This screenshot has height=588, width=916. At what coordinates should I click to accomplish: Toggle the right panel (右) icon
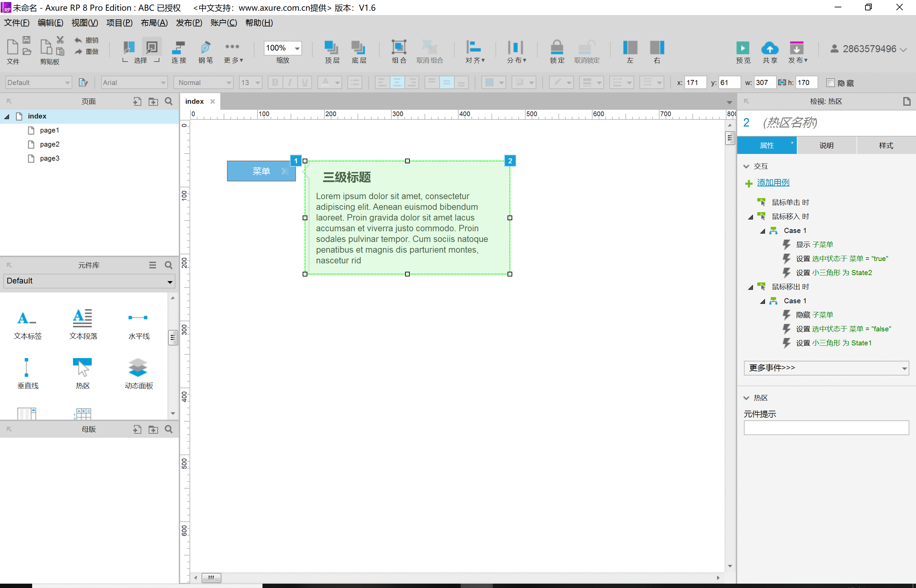[657, 48]
